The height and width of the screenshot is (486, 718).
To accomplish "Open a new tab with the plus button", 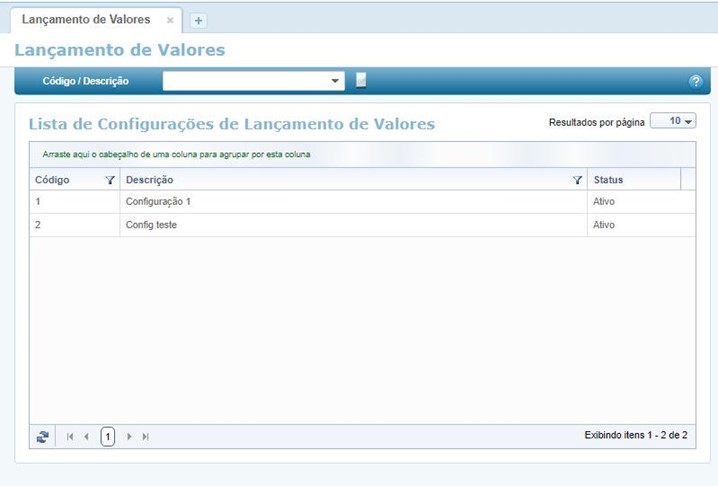I will [x=198, y=20].
